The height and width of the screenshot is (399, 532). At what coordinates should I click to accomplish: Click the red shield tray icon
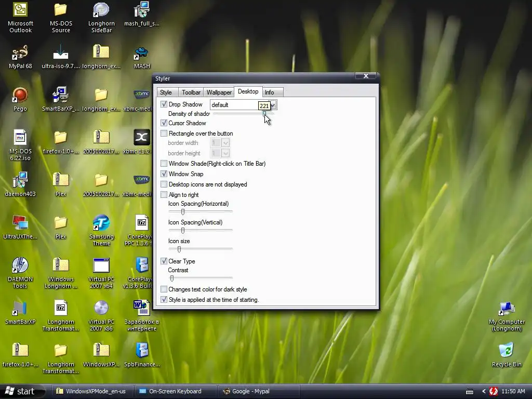[494, 391]
